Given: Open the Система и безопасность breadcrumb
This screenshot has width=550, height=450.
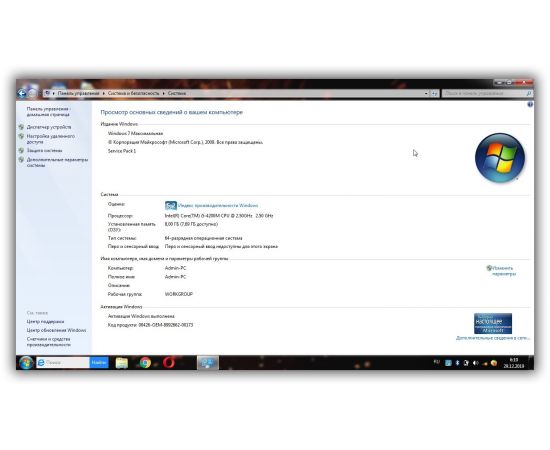Looking at the screenshot, I should [133, 93].
